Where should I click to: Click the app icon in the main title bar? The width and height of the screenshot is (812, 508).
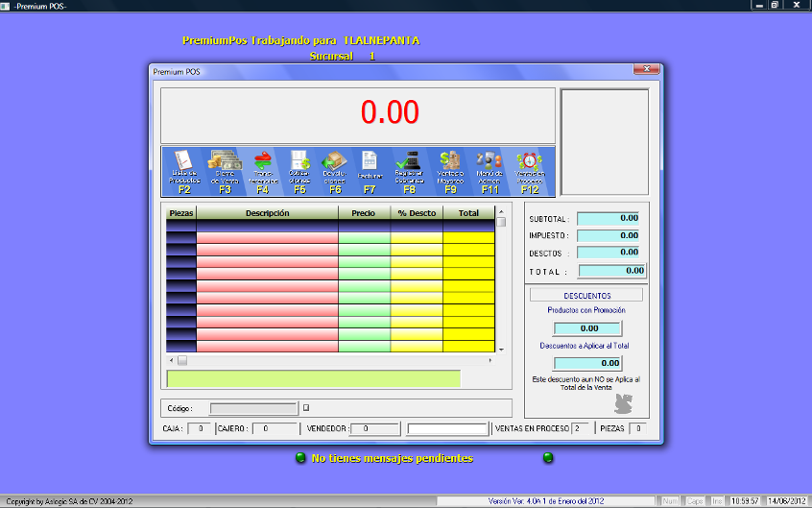(x=5, y=6)
